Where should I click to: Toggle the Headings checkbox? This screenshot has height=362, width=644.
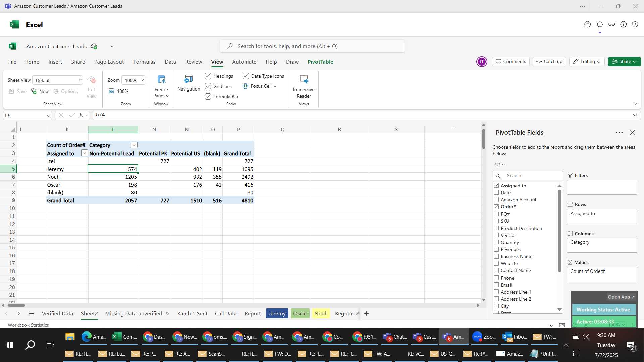click(x=208, y=76)
